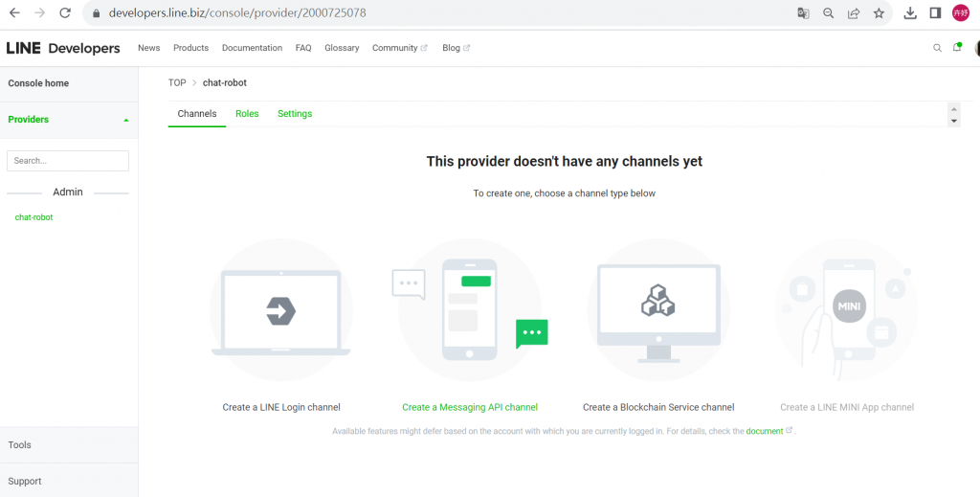Open the notifications bell icon
This screenshot has width=980, height=497.
coord(957,47)
